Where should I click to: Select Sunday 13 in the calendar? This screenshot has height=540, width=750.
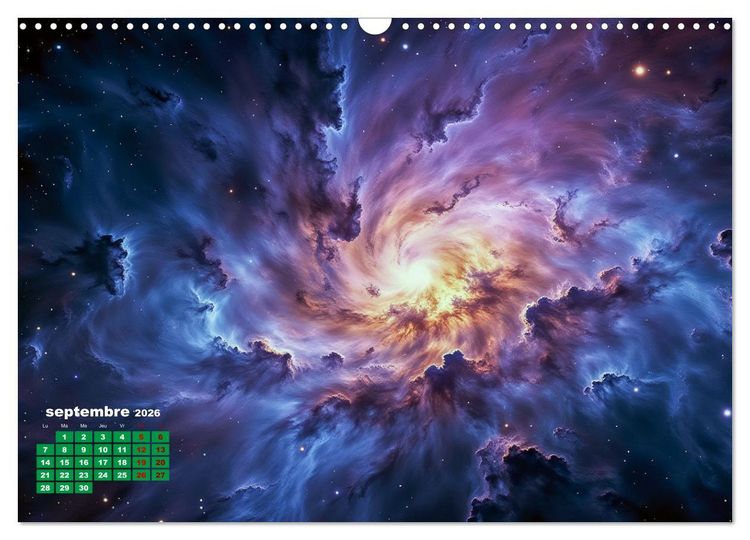160,450
